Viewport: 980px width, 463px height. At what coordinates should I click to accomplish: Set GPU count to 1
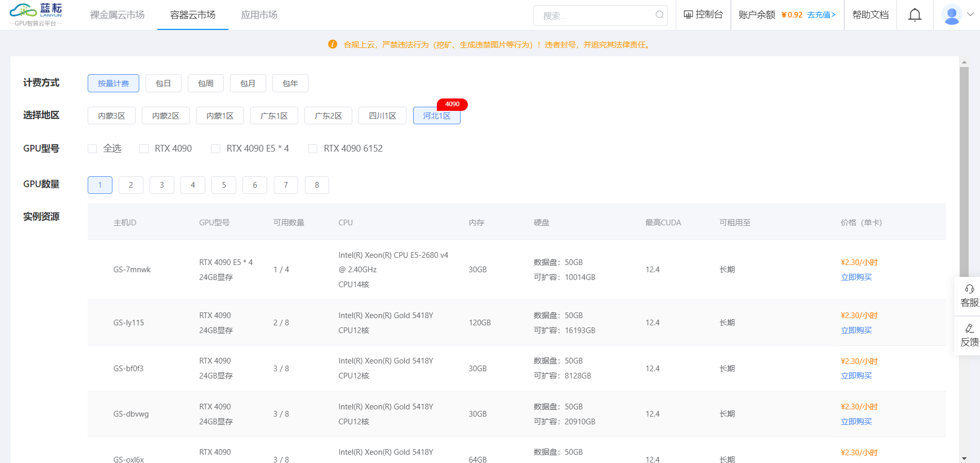[100, 185]
